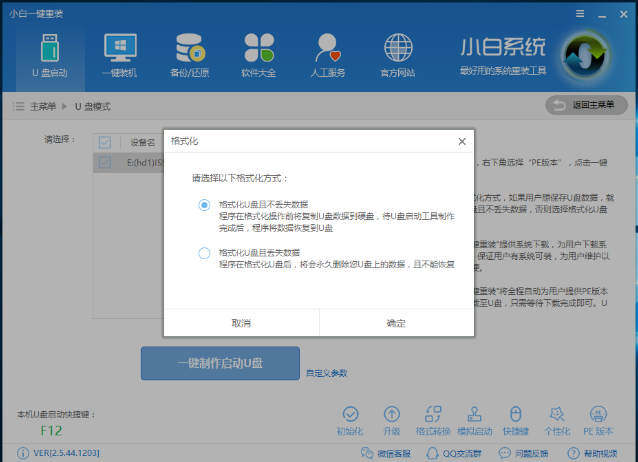
Task: Open the PE 版本 icon
Action: 598,414
